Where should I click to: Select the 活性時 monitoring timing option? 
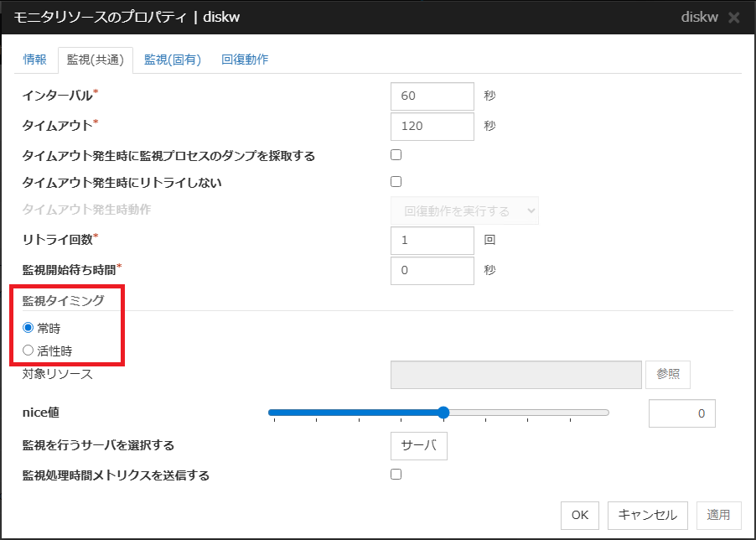[26, 349]
